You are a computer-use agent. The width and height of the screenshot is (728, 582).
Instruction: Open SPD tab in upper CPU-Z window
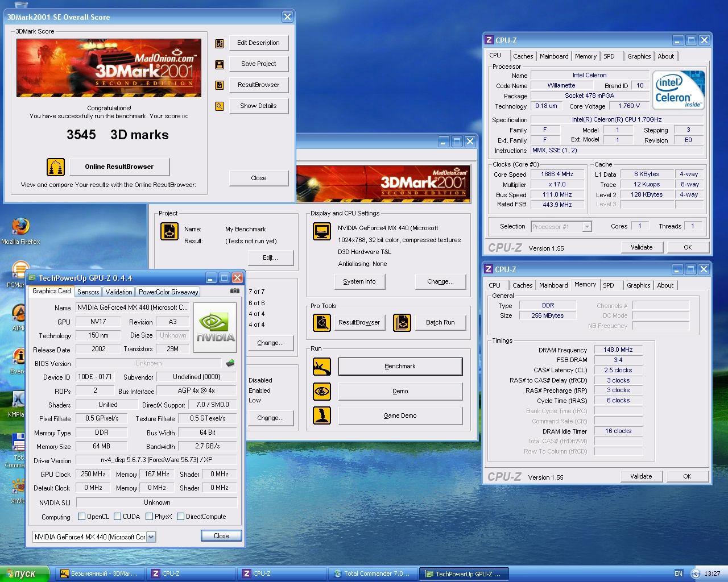[x=609, y=56]
